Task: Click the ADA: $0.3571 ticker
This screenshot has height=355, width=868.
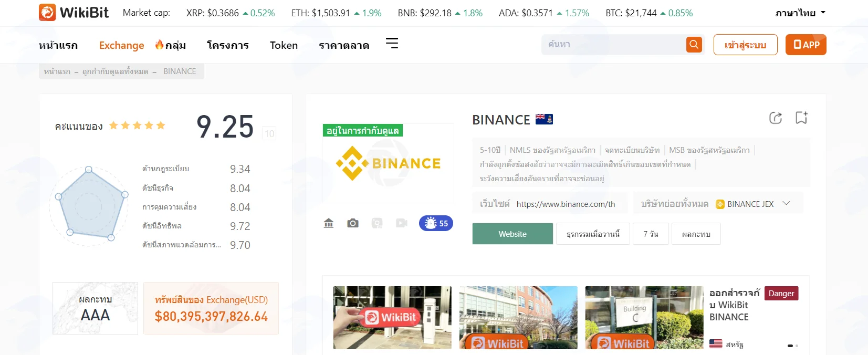Action: point(544,13)
